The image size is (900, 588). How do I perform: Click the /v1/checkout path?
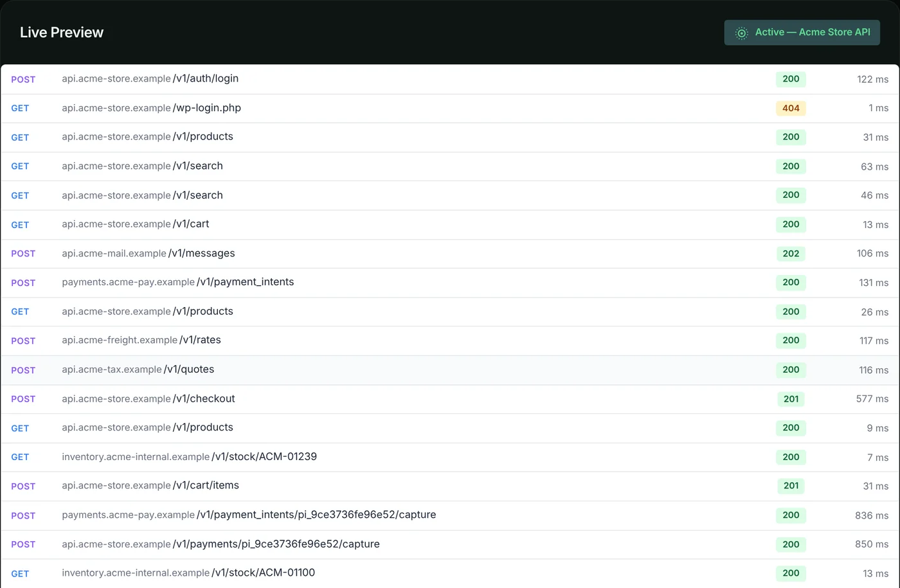point(204,398)
